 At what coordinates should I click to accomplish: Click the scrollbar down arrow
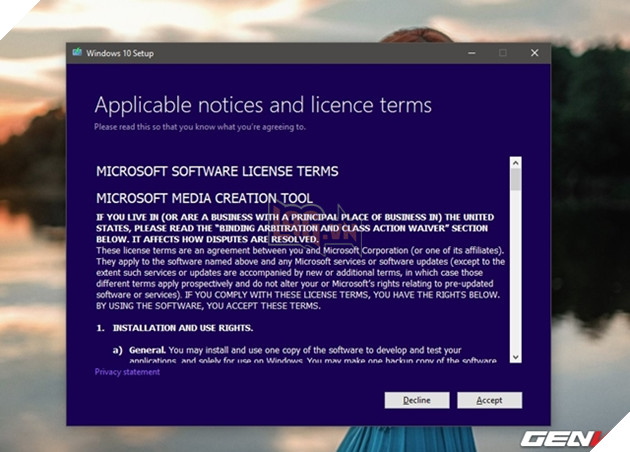point(516,357)
